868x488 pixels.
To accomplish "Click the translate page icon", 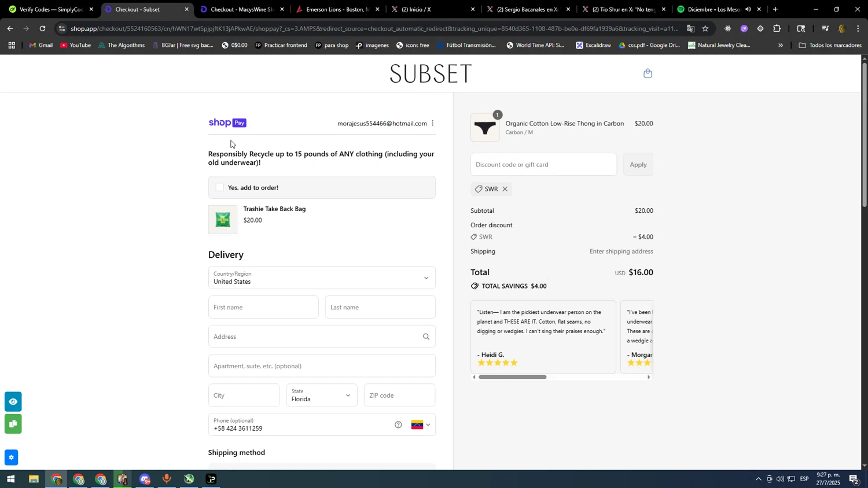I will pos(690,28).
